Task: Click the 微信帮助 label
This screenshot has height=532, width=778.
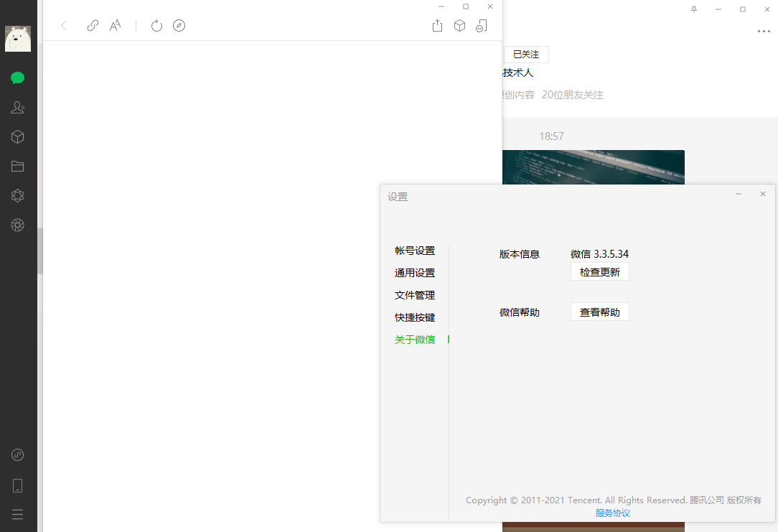Action: (x=520, y=312)
